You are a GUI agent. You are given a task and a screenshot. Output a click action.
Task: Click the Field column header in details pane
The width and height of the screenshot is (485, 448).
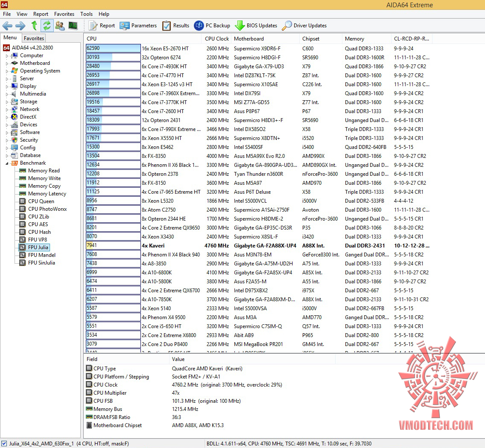[127, 359]
